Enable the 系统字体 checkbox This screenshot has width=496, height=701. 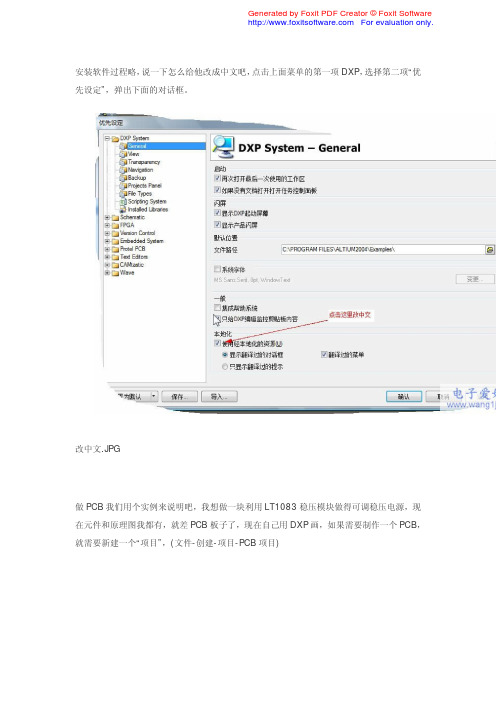(x=217, y=269)
